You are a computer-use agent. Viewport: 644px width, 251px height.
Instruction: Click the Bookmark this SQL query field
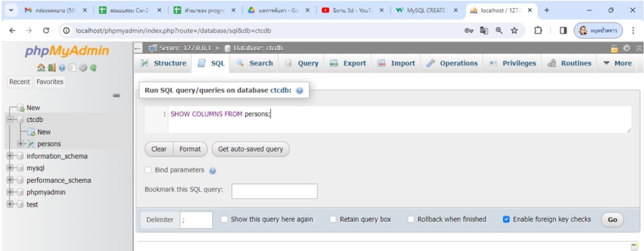[x=274, y=191]
